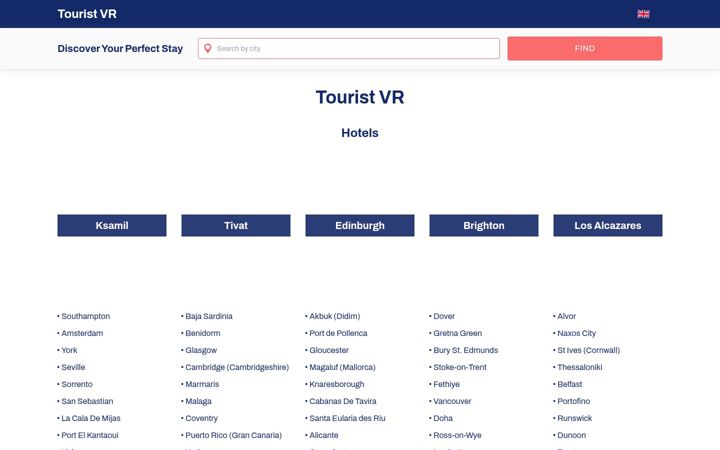Viewport: 720px width, 450px height.
Task: Visit the Port de Pollenca link
Action: click(x=338, y=333)
